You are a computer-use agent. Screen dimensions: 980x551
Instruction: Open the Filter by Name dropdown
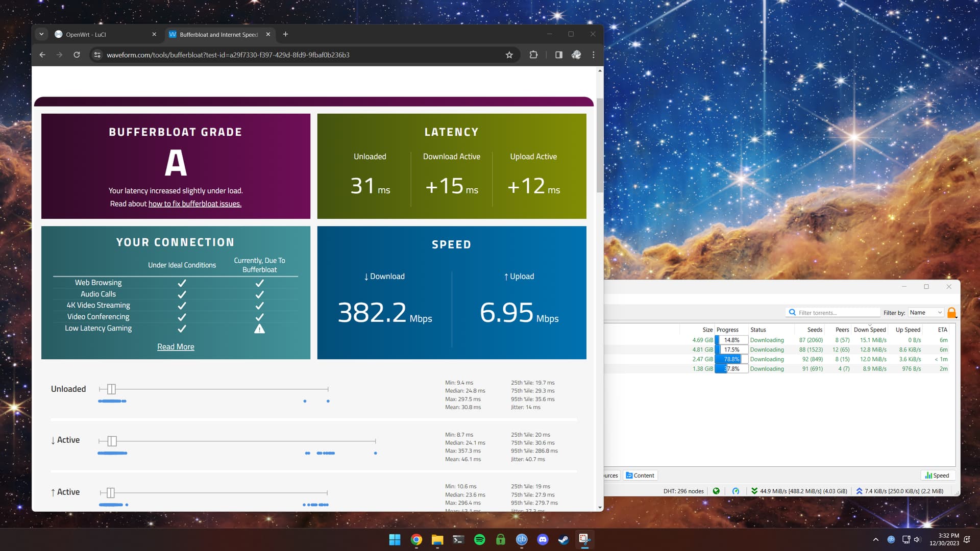[925, 313]
